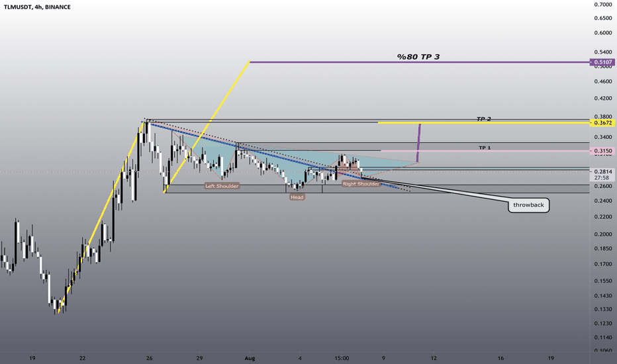617x364 pixels.
Task: Select the Left Shoulder pattern label
Action: tap(222, 186)
